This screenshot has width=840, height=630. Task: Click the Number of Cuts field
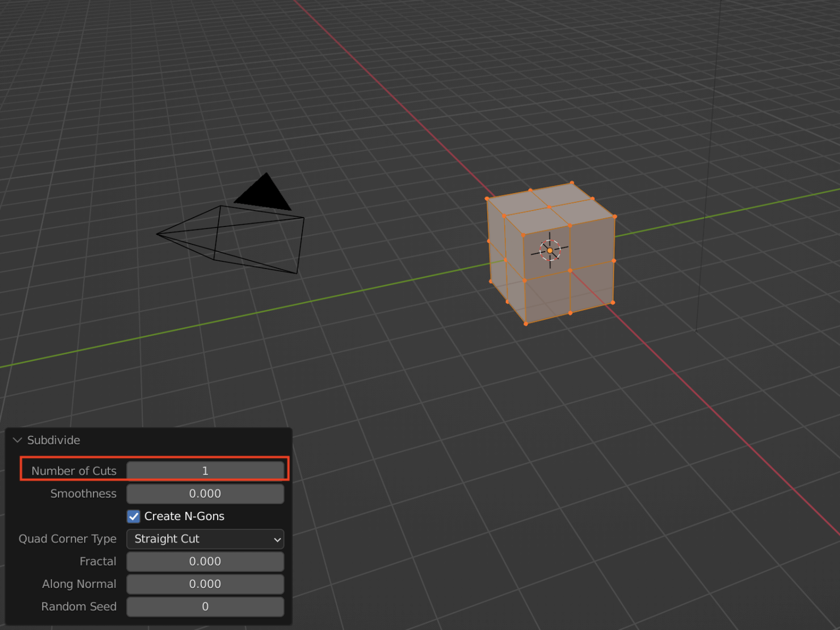point(205,470)
